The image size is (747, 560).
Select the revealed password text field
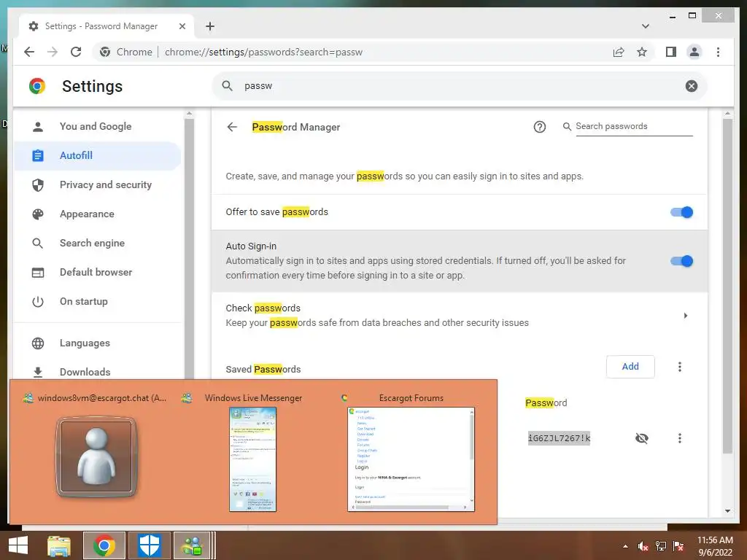coord(559,438)
